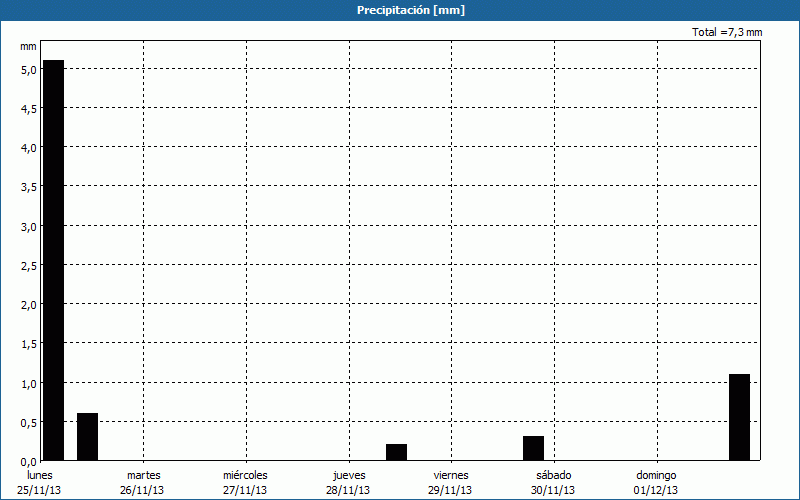800x500 pixels.
Task: Click the viernes 29/11/13 date label
Action: 450,482
